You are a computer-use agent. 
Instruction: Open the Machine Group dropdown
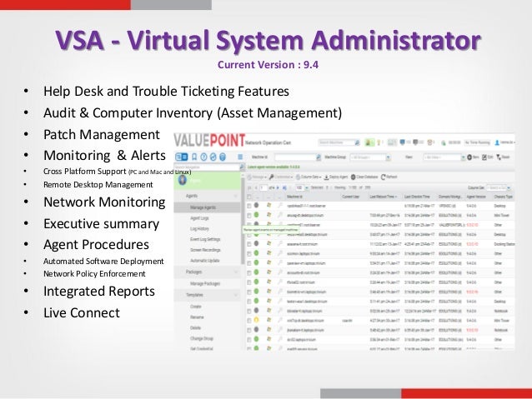[x=388, y=157]
